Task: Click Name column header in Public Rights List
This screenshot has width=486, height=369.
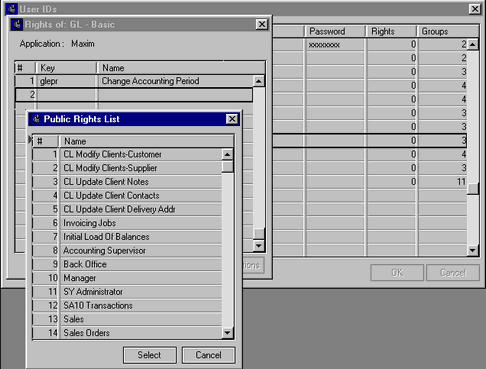Action: 146,141
